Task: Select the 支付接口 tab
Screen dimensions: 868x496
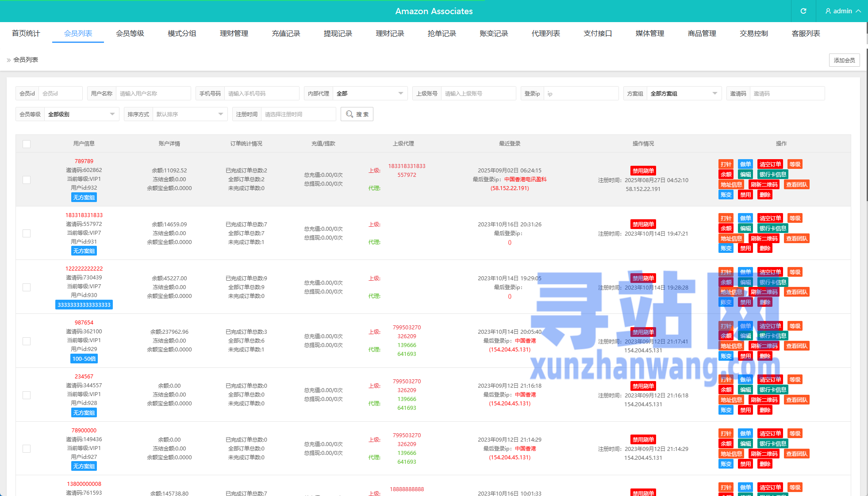Action: [x=598, y=34]
